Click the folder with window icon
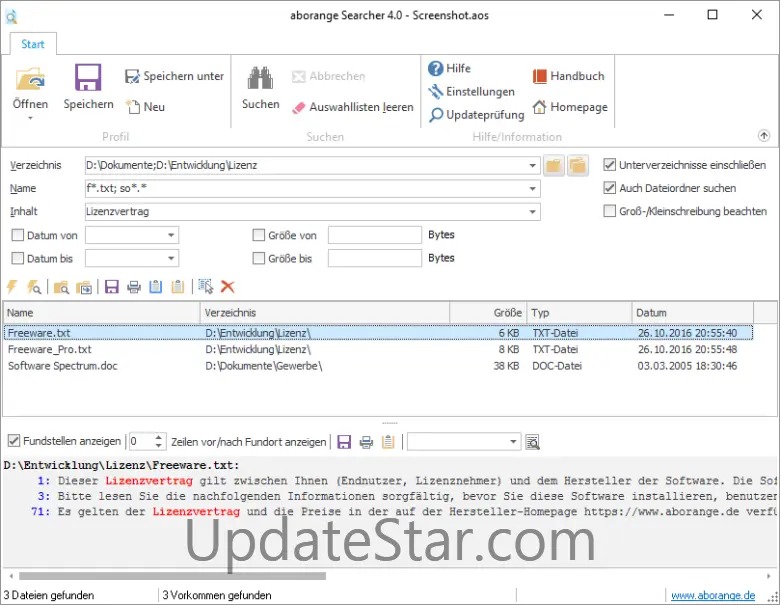This screenshot has width=780, height=605. [84, 287]
